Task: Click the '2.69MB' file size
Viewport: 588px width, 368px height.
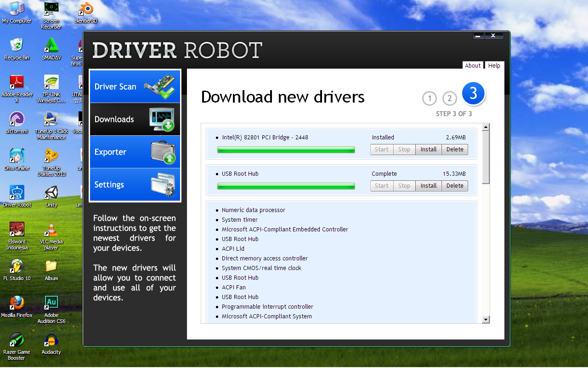Action: tap(456, 137)
